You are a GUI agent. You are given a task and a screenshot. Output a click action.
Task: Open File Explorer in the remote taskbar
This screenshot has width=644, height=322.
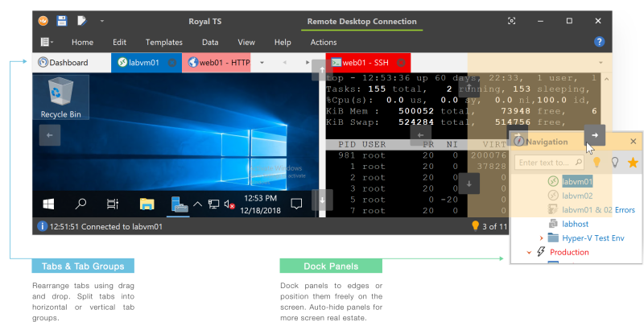147,204
